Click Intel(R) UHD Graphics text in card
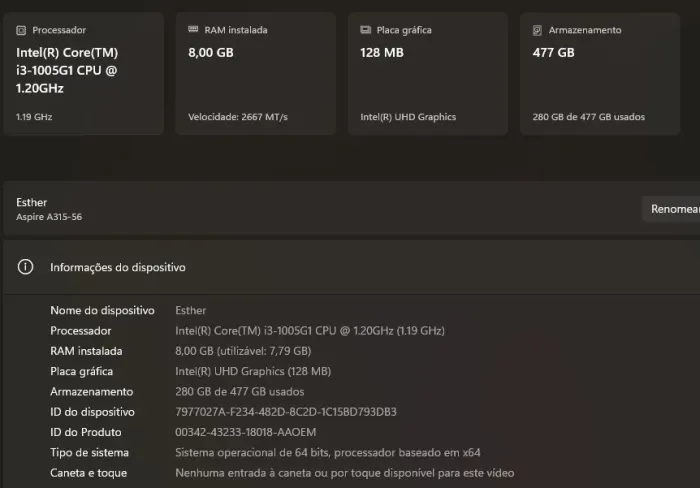700x488 pixels. tap(408, 117)
